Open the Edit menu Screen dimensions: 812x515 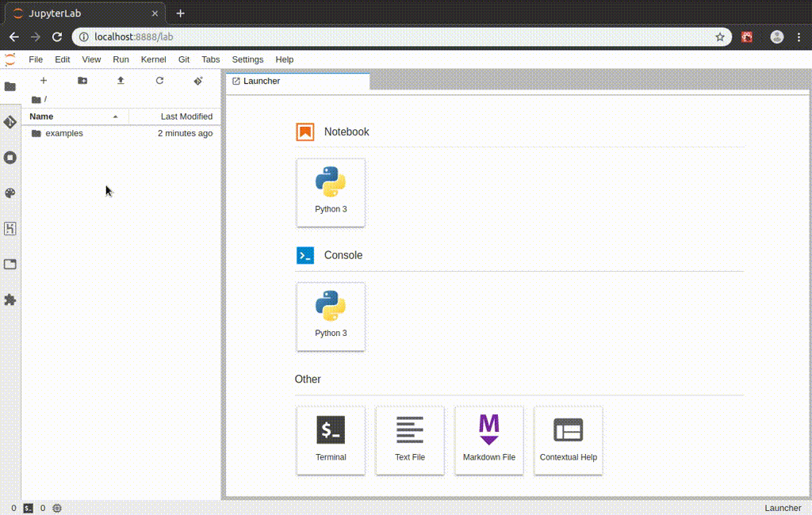pyautogui.click(x=62, y=59)
